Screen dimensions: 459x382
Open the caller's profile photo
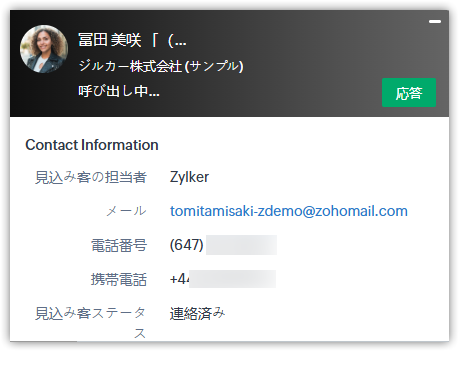point(44,49)
